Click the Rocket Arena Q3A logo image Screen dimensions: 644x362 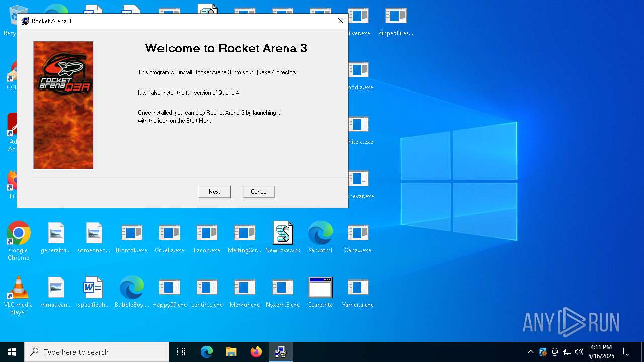(x=63, y=105)
